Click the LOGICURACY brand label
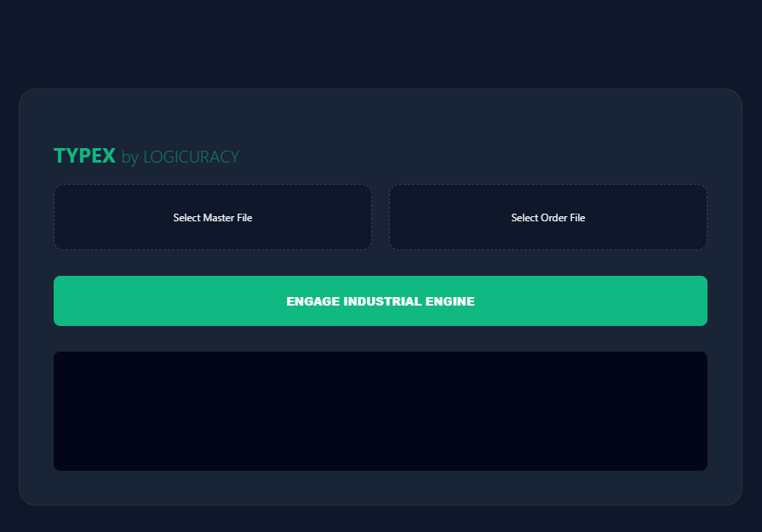This screenshot has height=532, width=762. [191, 157]
